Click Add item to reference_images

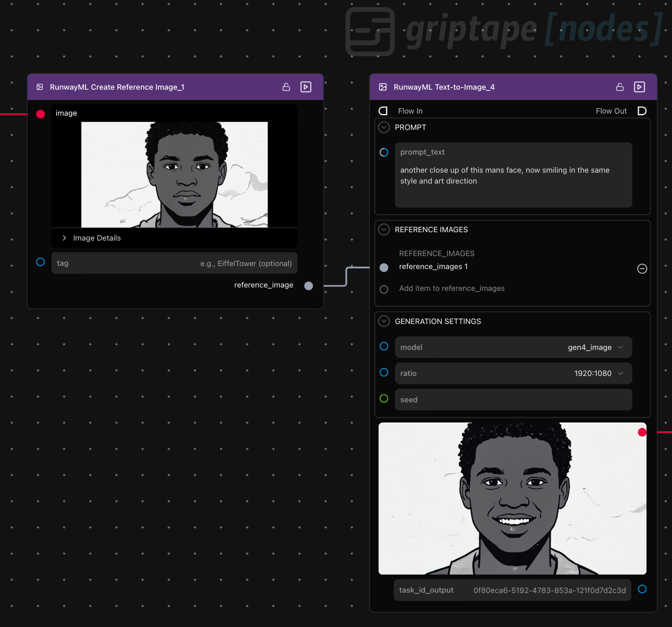[x=452, y=288]
